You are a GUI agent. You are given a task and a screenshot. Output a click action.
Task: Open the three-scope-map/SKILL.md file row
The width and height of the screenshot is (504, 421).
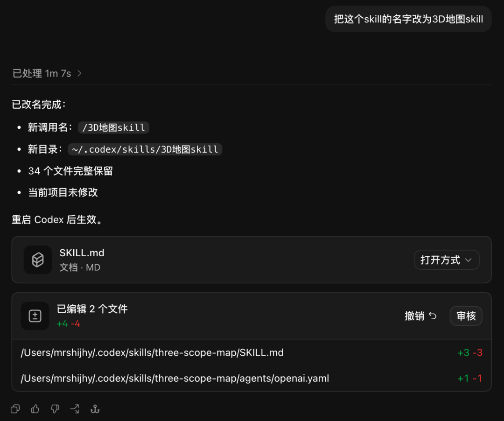point(252,352)
